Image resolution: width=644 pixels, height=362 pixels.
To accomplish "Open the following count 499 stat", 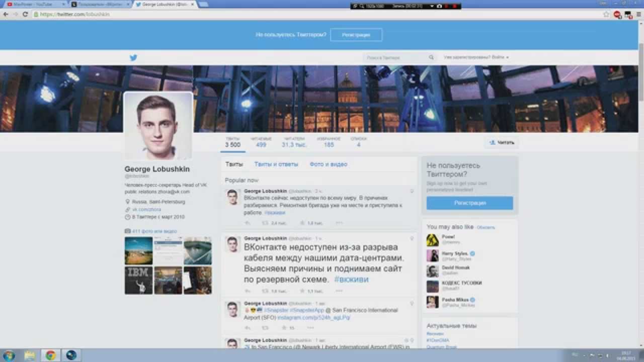I will 261,142.
